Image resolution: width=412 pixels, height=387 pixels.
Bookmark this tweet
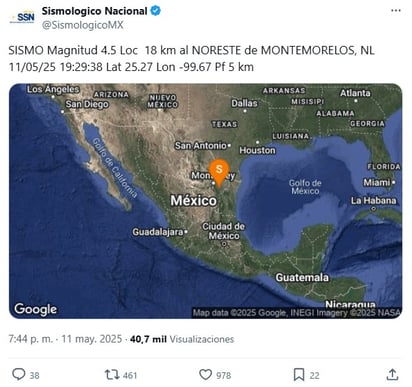pos(299,375)
